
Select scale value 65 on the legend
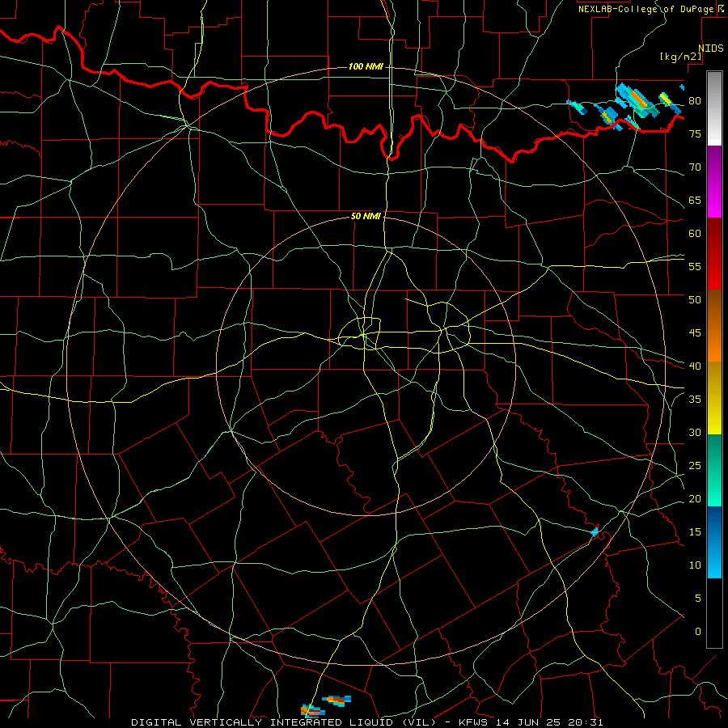point(695,201)
